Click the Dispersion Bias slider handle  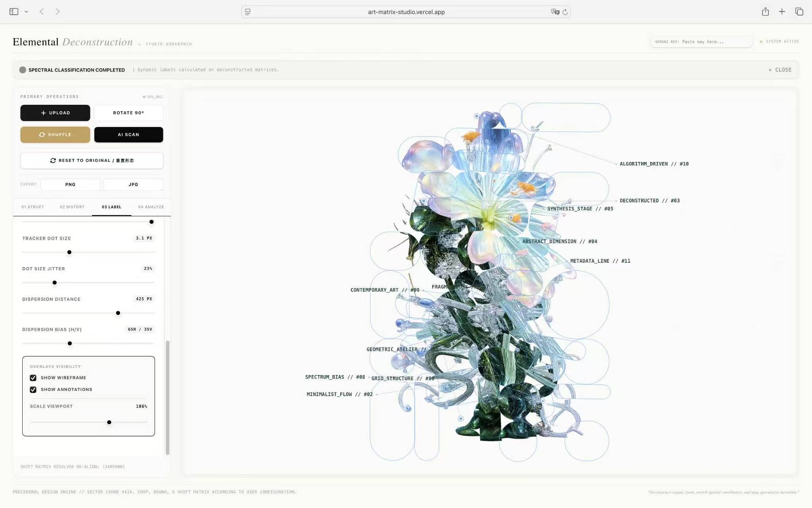[x=70, y=343]
